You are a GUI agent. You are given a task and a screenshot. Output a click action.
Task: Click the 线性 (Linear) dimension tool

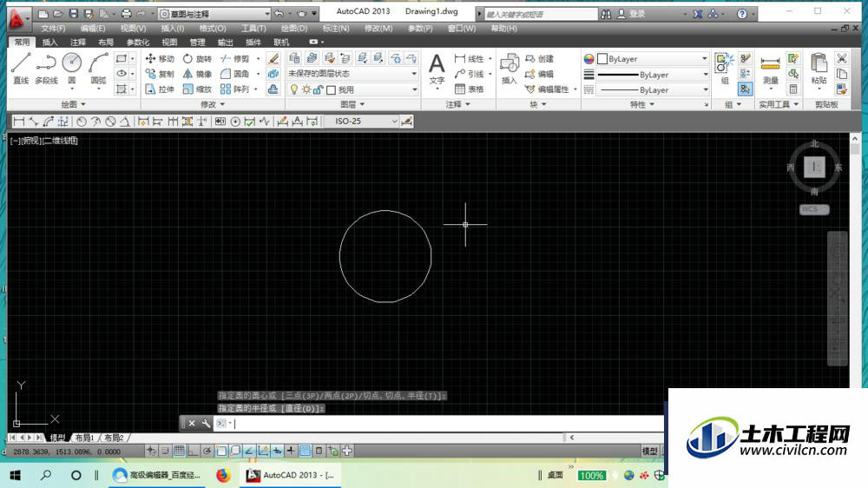click(x=470, y=59)
